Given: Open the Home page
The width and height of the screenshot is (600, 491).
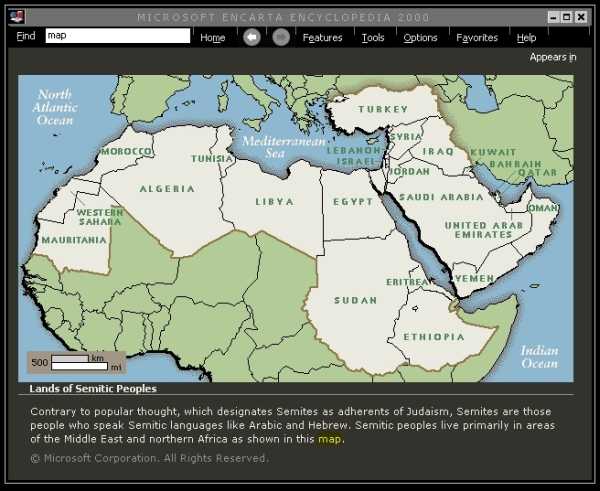Looking at the screenshot, I should coord(212,38).
